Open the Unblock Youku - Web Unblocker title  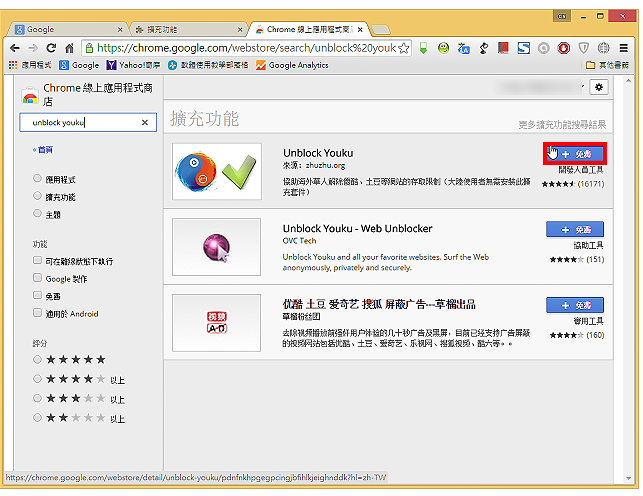[x=357, y=228]
